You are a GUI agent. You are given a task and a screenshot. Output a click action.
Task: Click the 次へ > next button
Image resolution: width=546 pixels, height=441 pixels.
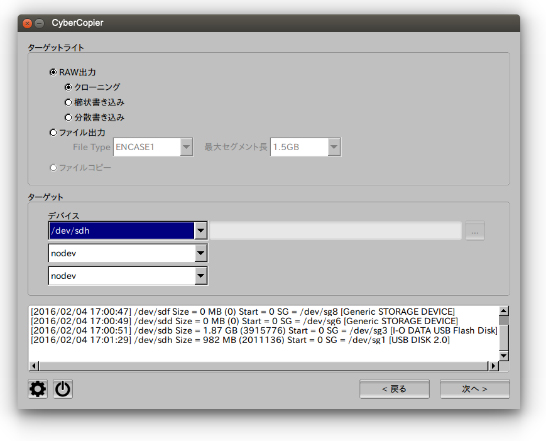pyautogui.click(x=475, y=389)
